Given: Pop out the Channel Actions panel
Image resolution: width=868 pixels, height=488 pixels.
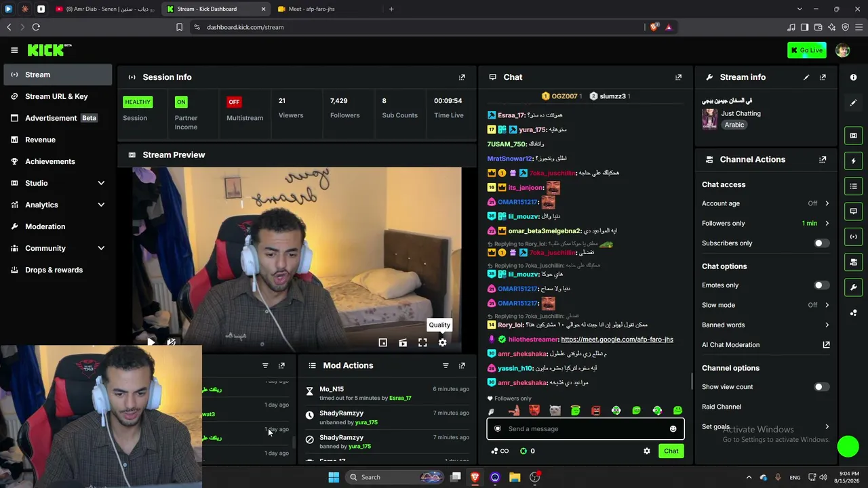Looking at the screenshot, I should coord(823,160).
